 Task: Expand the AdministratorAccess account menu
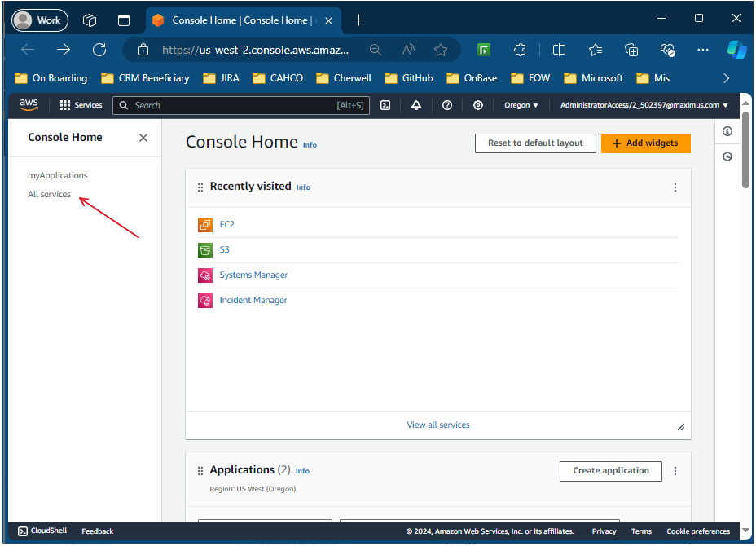pos(644,105)
